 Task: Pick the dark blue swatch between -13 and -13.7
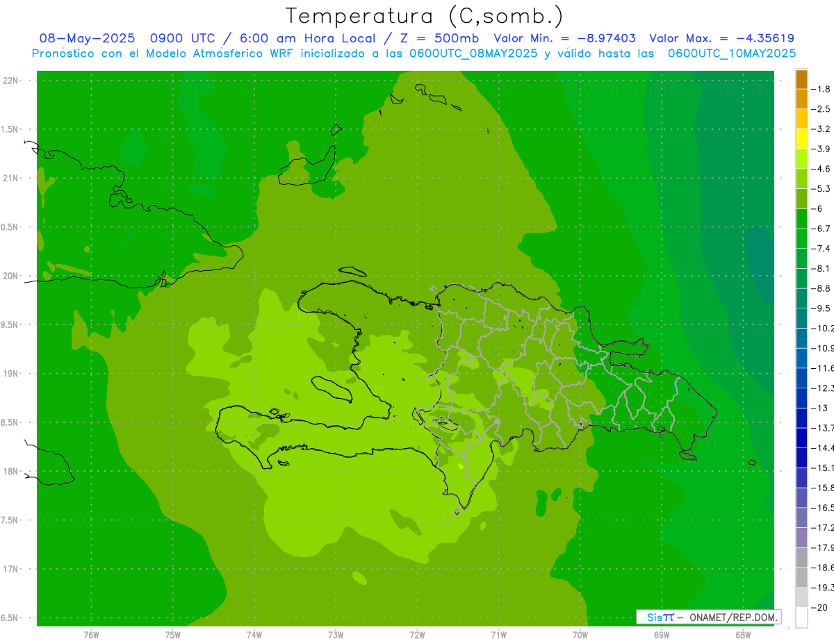pos(801,418)
